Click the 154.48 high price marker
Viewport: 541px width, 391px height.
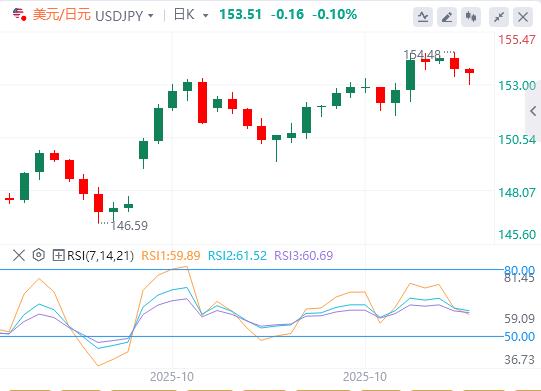422,55
